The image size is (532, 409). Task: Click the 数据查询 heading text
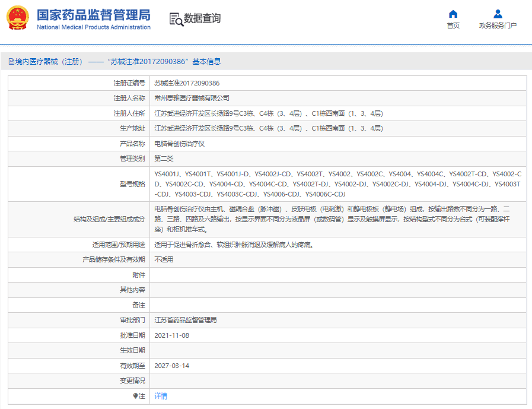202,19
